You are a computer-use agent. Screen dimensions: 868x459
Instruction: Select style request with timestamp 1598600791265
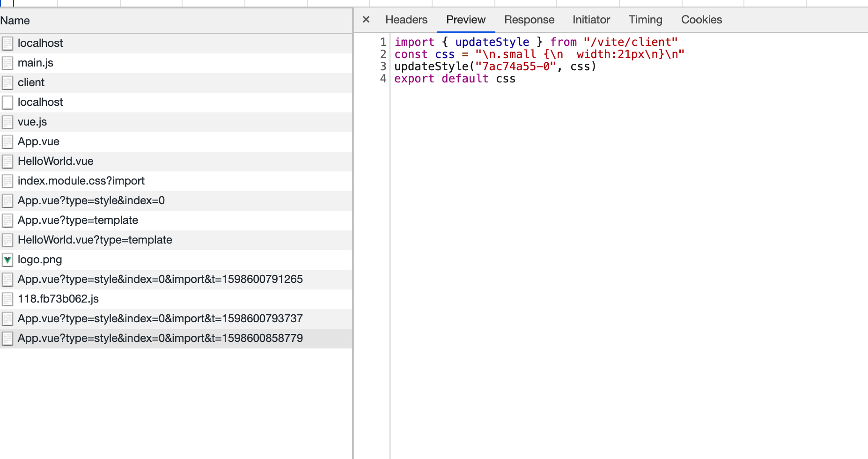click(160, 279)
